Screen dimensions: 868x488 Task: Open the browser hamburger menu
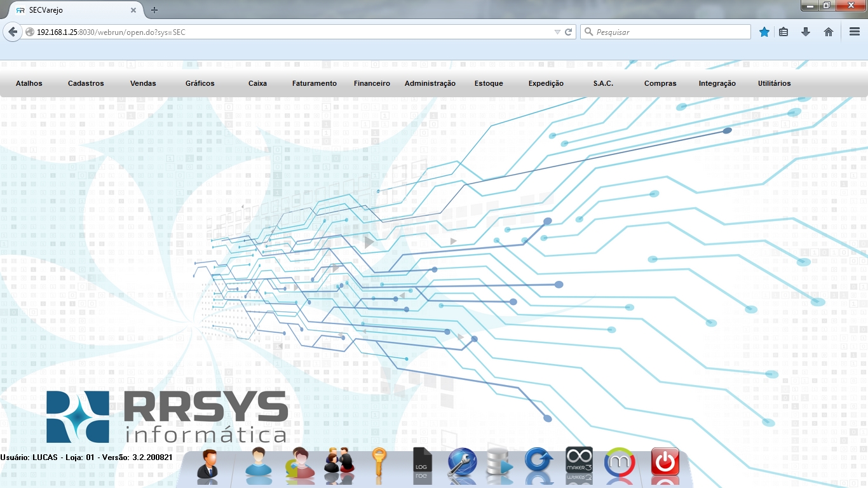tap(855, 32)
